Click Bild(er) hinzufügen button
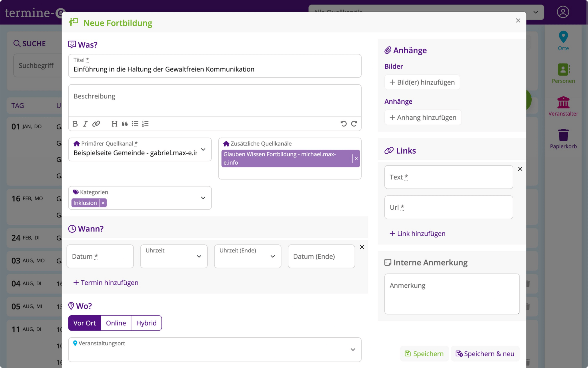 click(422, 82)
